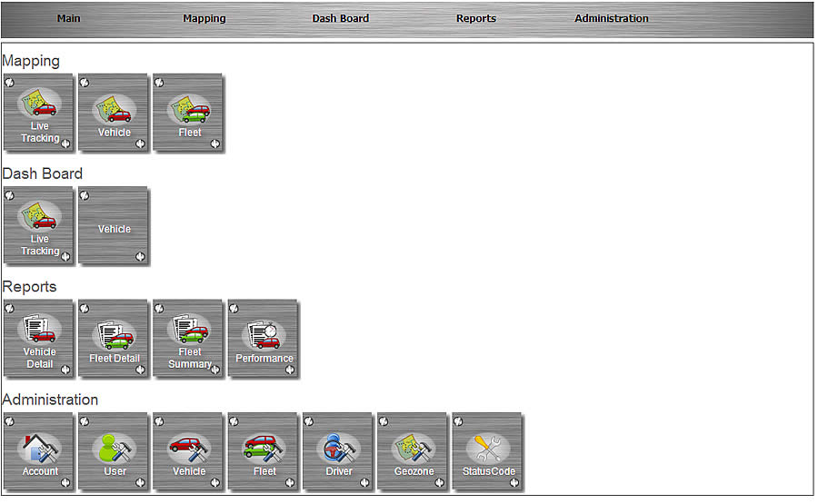This screenshot has height=504, width=818.
Task: Open the Dash Board menu in top bar
Action: (x=341, y=18)
